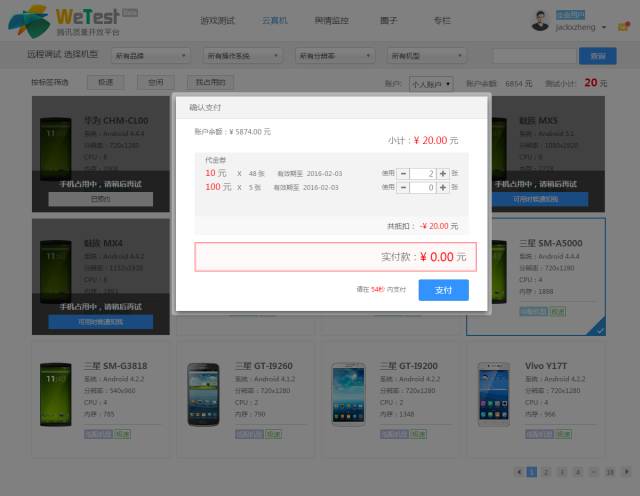Click the 三星 GT-I9260 device name
Image resolution: width=640 pixels, height=496 pixels.
[264, 366]
